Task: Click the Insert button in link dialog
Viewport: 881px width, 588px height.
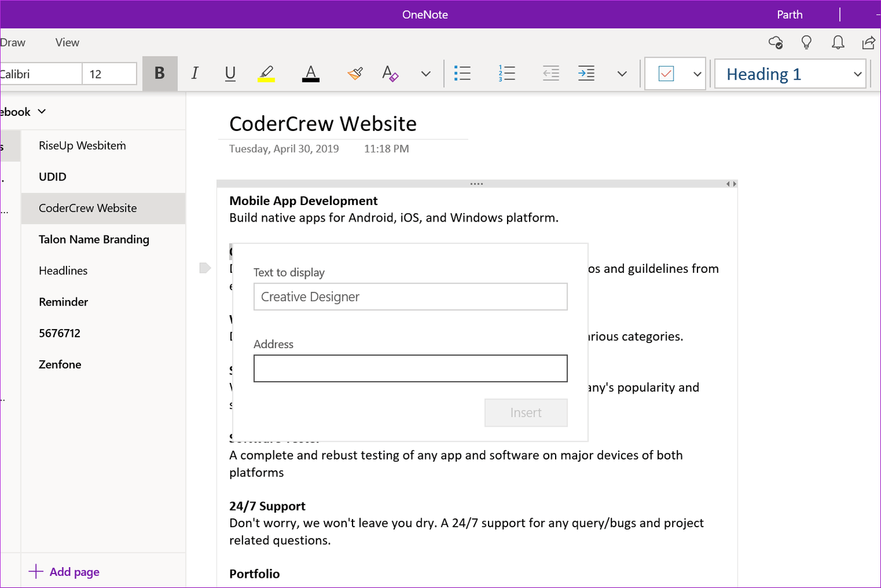Action: click(x=526, y=413)
